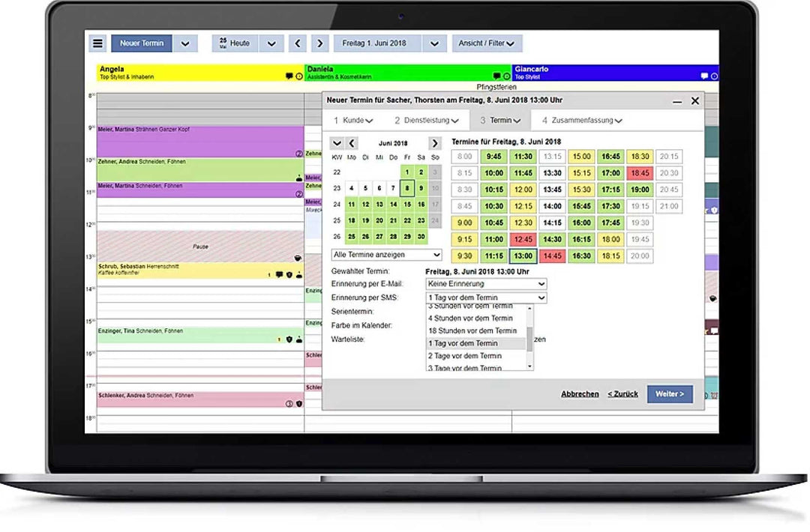Viewport: 810px width, 532px height.
Task: Advance to next day in toolbar
Action: (320, 43)
